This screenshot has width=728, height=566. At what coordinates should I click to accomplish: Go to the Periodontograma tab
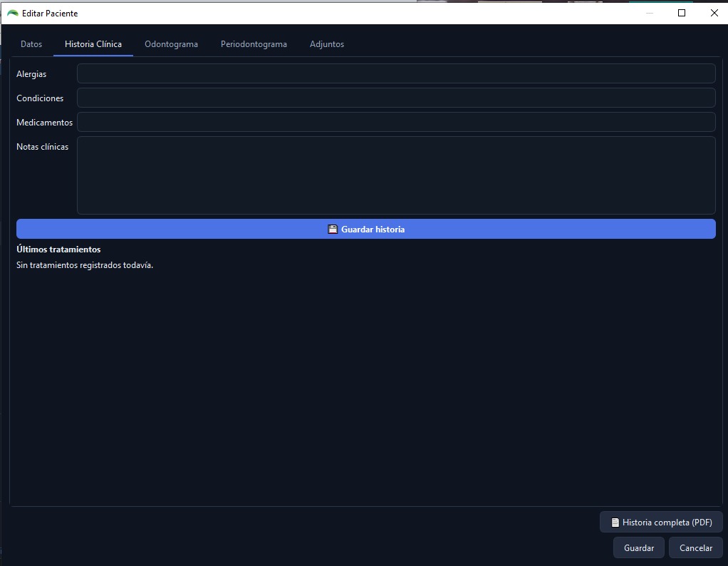254,44
